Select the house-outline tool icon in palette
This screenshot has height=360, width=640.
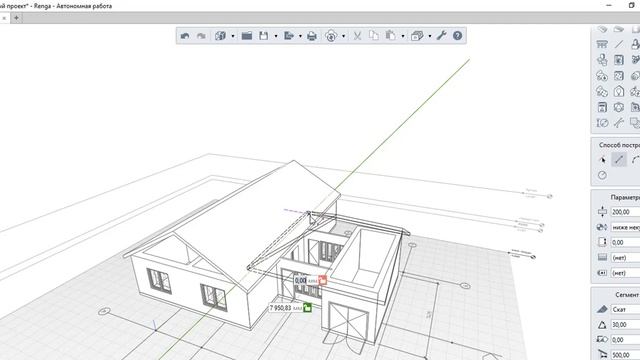pos(619,91)
